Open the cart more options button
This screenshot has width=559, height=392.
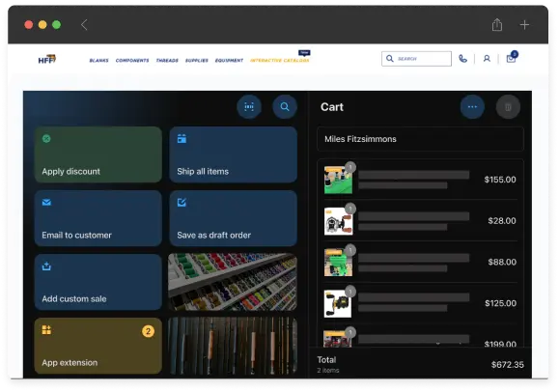472,106
